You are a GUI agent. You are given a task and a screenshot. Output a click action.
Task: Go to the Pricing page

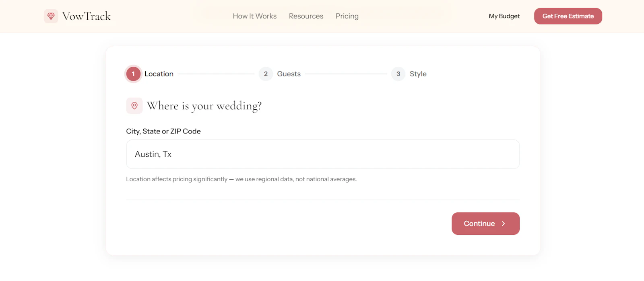click(x=347, y=16)
